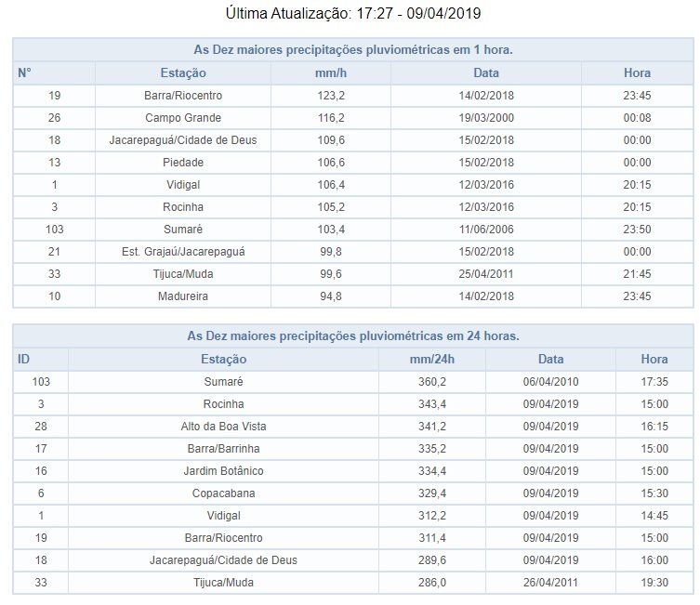Click the '312,2' mm/24h value
Image resolution: width=700 pixels, height=605 pixels.
(x=432, y=516)
